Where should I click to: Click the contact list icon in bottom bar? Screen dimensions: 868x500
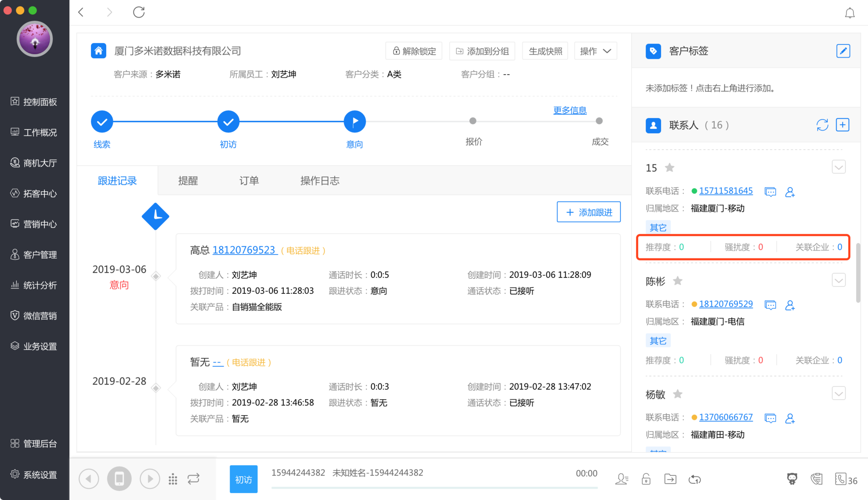click(x=622, y=479)
